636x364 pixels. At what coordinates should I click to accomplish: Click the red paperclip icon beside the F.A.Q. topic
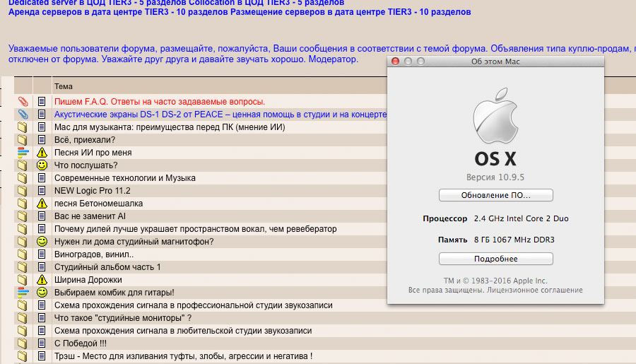23,102
